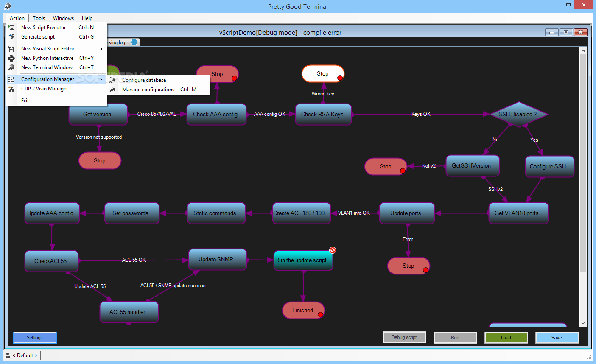Select the Set passwords node
Screen dimensions: 596x364
pyautogui.click(x=132, y=213)
